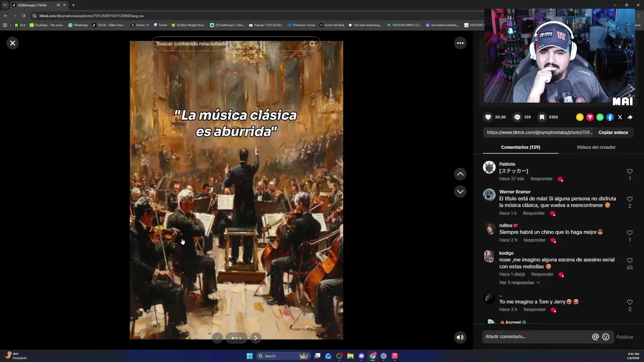Open the three-dots more options menu
644x362 pixels.
pyautogui.click(x=460, y=43)
